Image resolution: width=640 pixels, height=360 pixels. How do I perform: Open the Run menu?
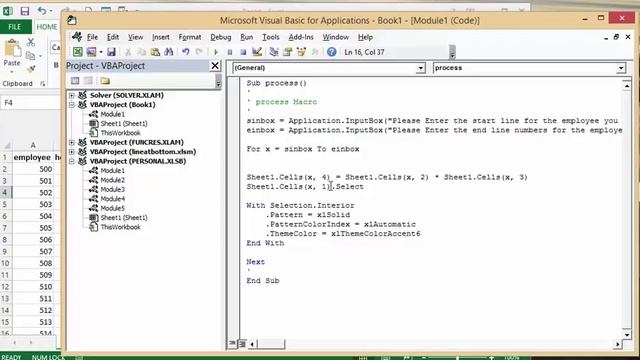(247, 37)
